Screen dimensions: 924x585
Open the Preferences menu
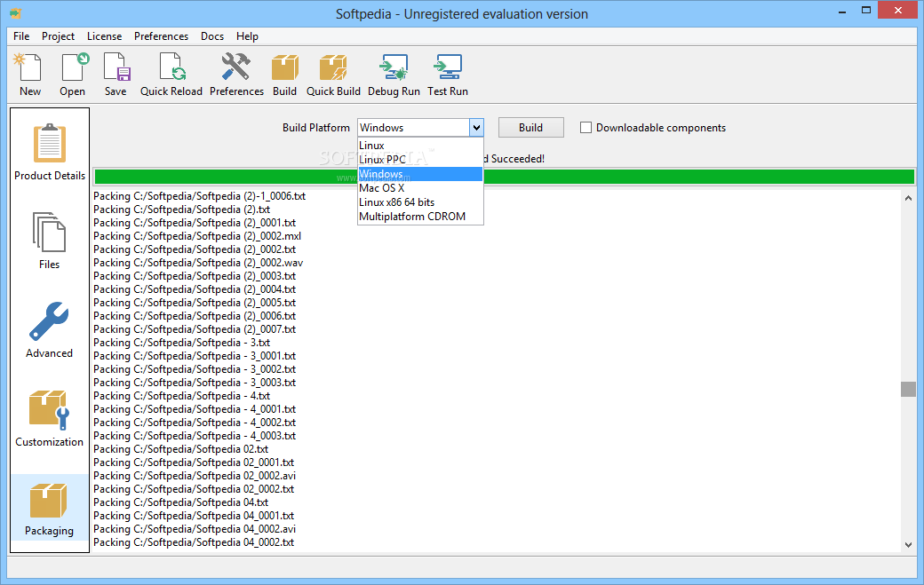click(161, 36)
